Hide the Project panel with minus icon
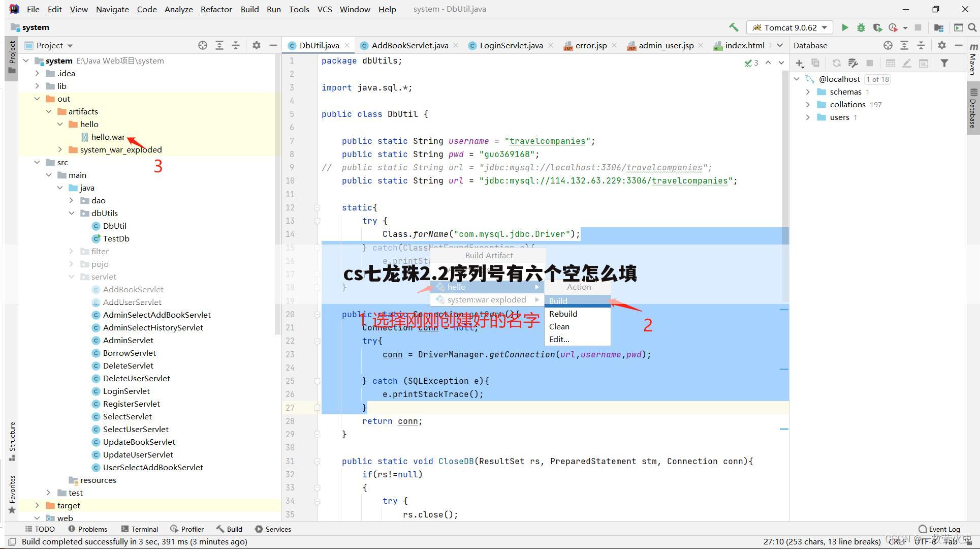This screenshot has height=549, width=980. 273,45
